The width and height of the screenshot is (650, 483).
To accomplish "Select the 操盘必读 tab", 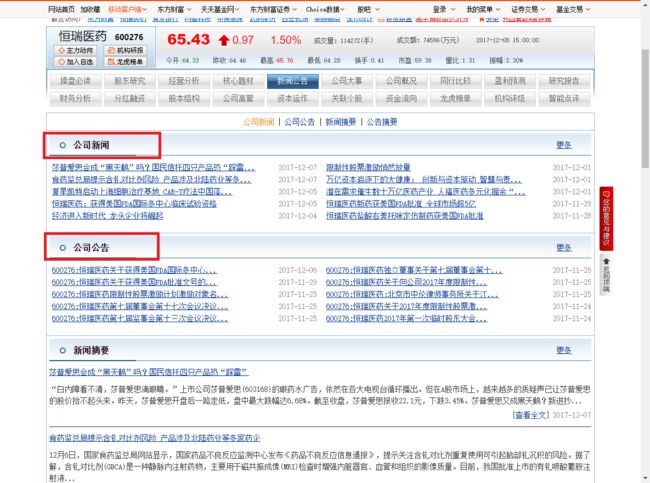I will click(x=75, y=81).
